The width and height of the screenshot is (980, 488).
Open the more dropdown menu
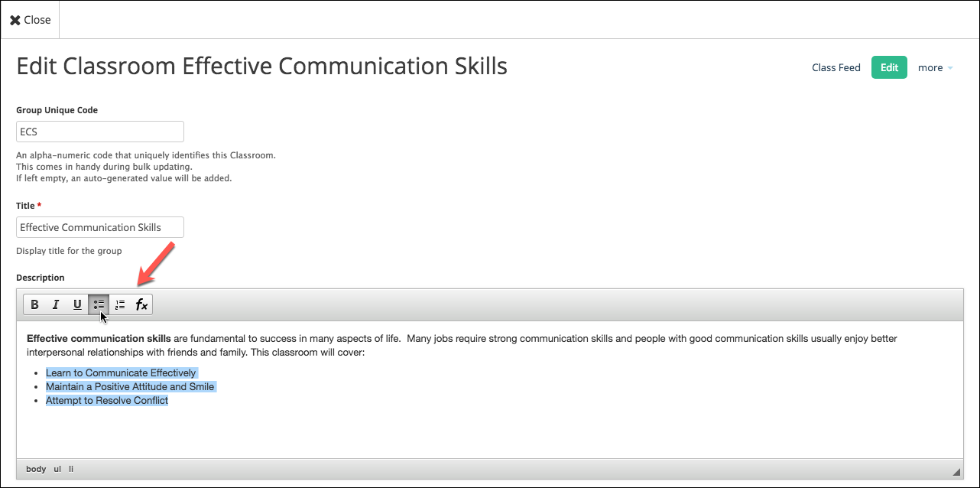click(x=935, y=67)
